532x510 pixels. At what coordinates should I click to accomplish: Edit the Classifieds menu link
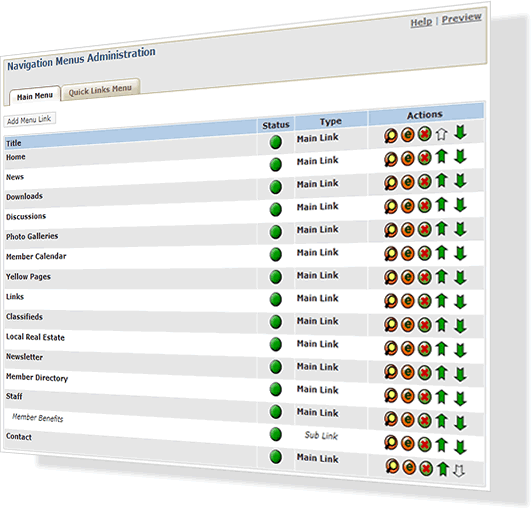point(407,325)
